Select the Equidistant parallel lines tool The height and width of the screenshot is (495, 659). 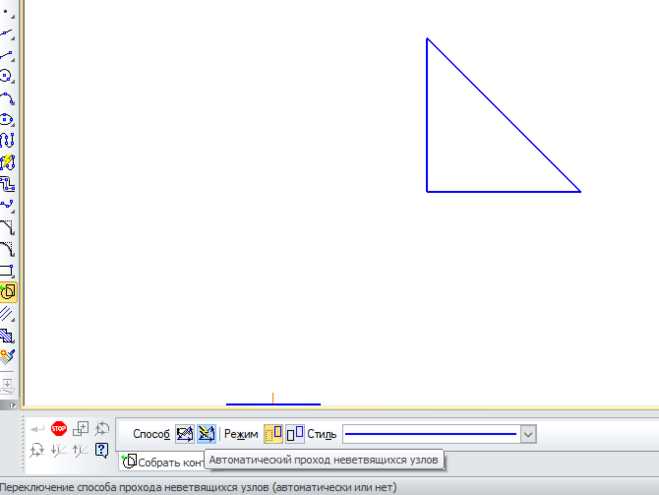point(7,313)
